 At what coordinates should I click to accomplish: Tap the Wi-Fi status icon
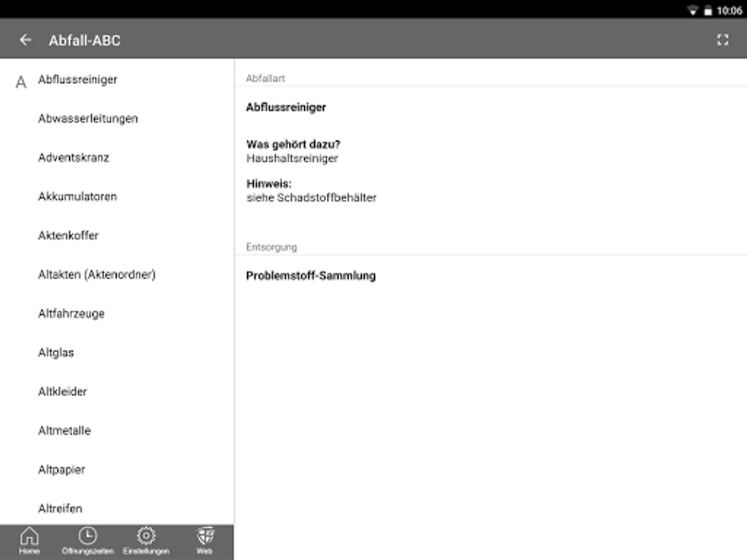pyautogui.click(x=693, y=11)
